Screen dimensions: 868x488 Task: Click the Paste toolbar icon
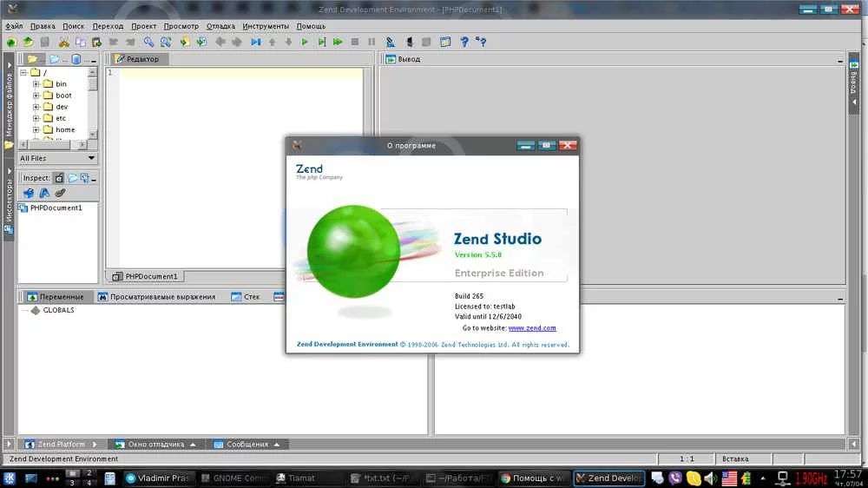coord(97,42)
